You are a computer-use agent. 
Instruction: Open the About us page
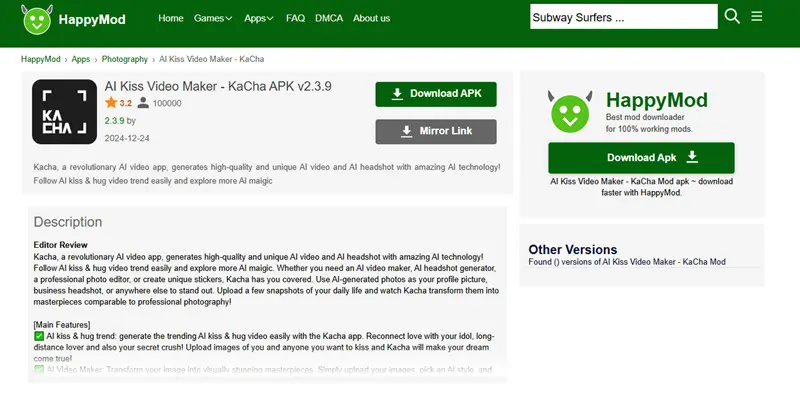(x=371, y=18)
